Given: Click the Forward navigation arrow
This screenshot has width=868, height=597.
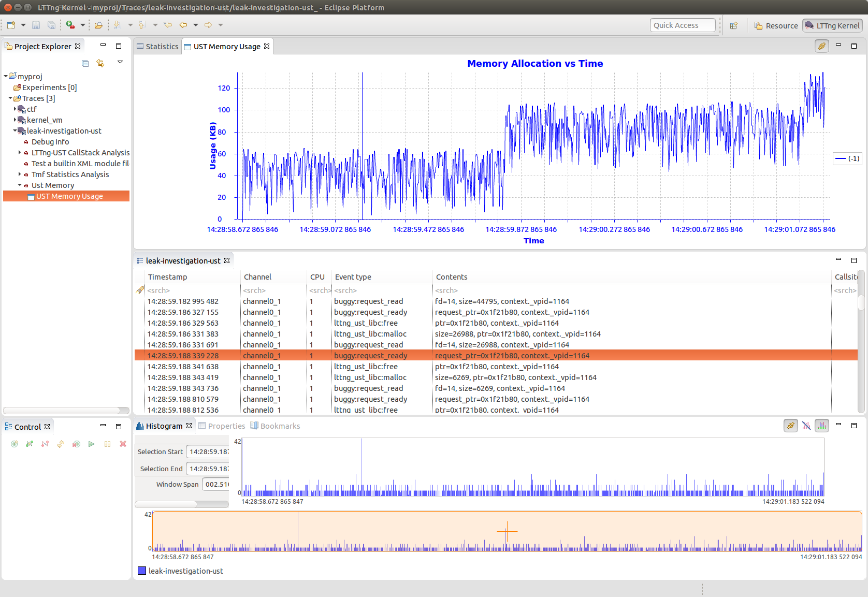Looking at the screenshot, I should pos(208,25).
